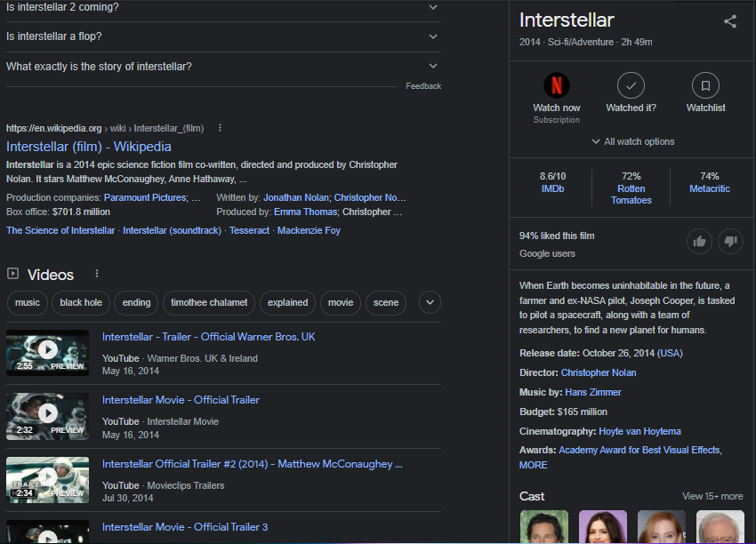The height and width of the screenshot is (544, 756).
Task: Filter videos by black hole chip
Action: [81, 302]
